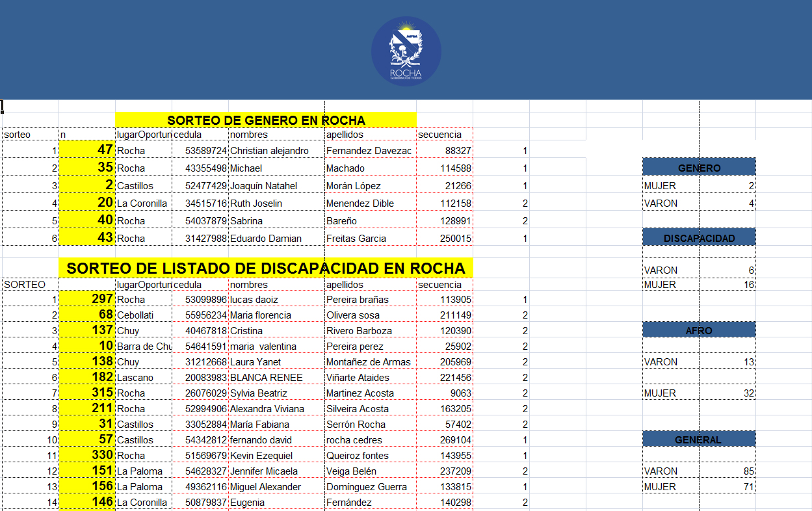Click the surname 'Fernandez Davezac'
Image resolution: width=812 pixels, height=511 pixels.
pyautogui.click(x=369, y=150)
